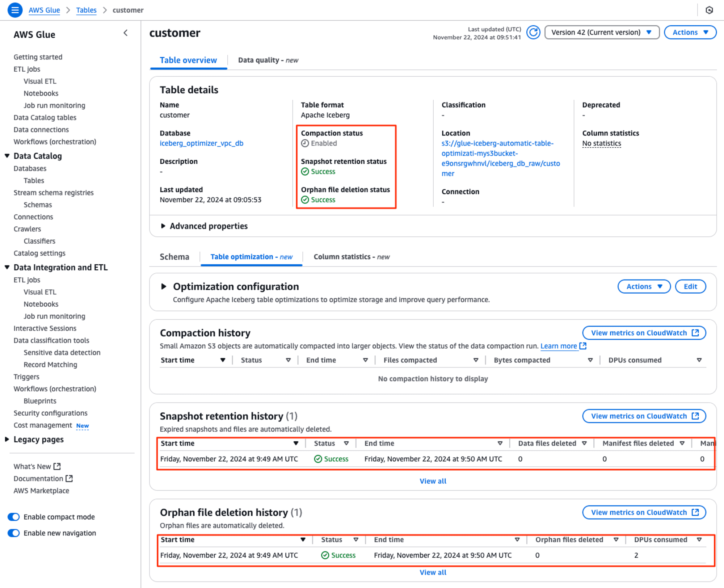This screenshot has width=724, height=588.
Task: Go to Tables breadcrumb
Action: pos(86,10)
